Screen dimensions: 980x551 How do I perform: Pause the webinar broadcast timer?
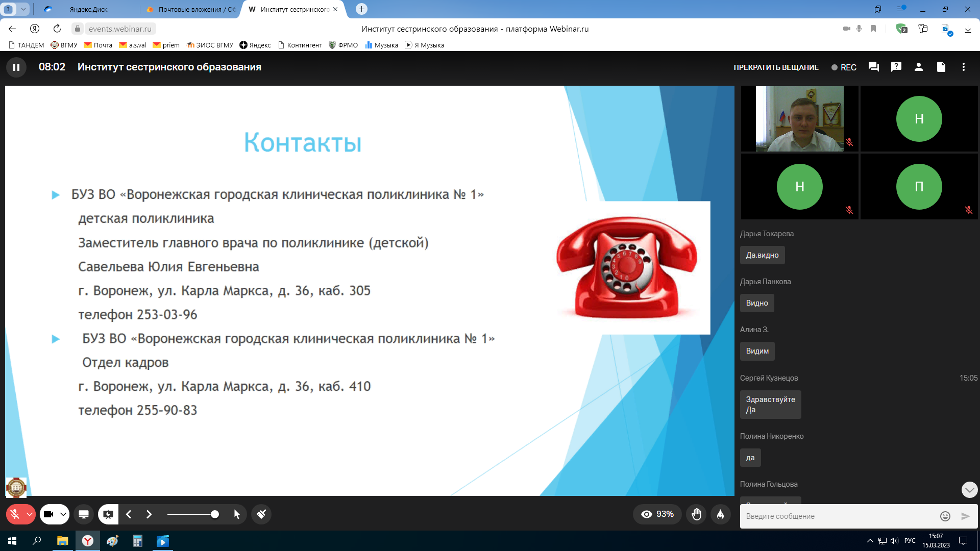[16, 67]
